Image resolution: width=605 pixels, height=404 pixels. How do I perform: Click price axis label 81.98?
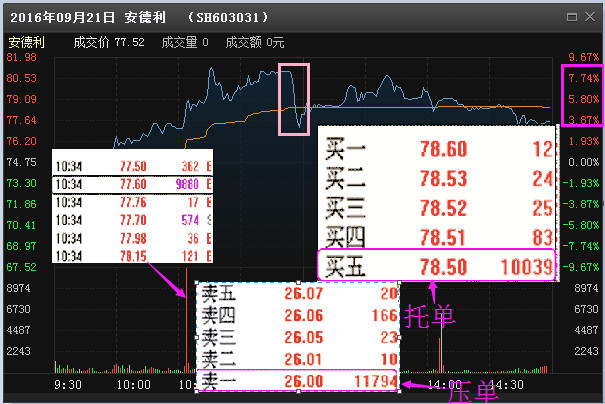(21, 57)
